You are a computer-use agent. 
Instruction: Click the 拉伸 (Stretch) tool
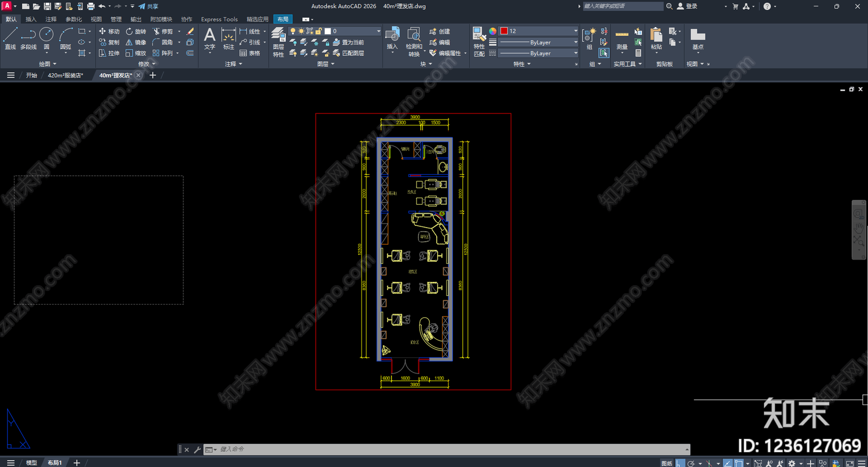pos(109,53)
